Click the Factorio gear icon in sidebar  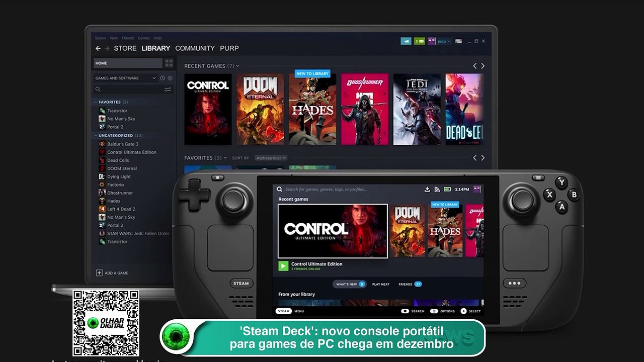click(102, 185)
